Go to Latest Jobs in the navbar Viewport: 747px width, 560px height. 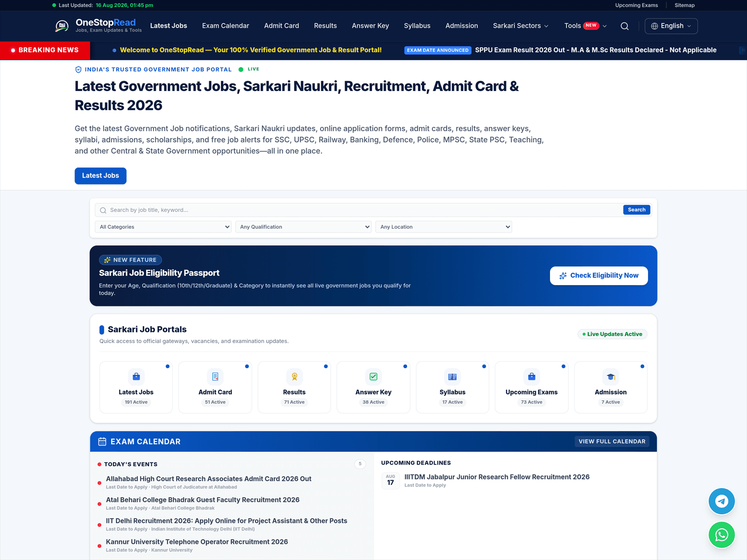click(169, 26)
